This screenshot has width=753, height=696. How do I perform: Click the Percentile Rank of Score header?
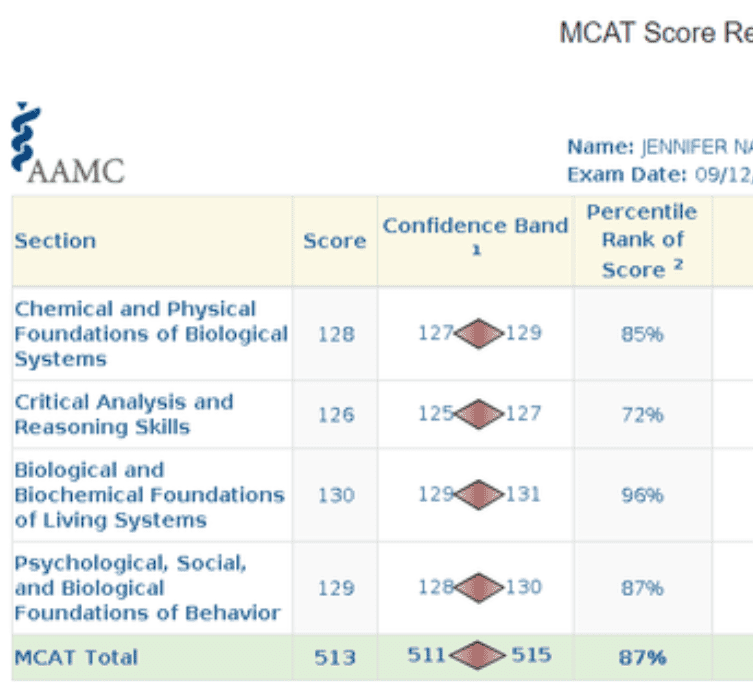tap(641, 241)
